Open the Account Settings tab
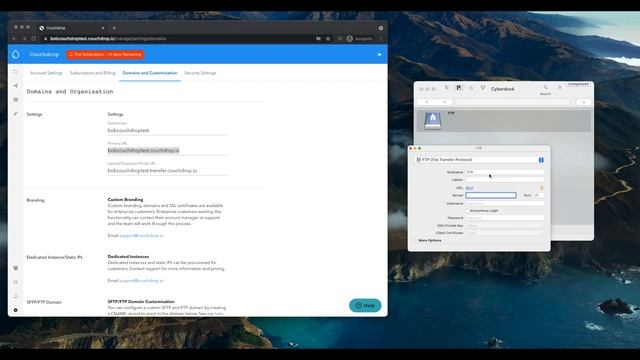The height and width of the screenshot is (360, 640). (x=47, y=73)
